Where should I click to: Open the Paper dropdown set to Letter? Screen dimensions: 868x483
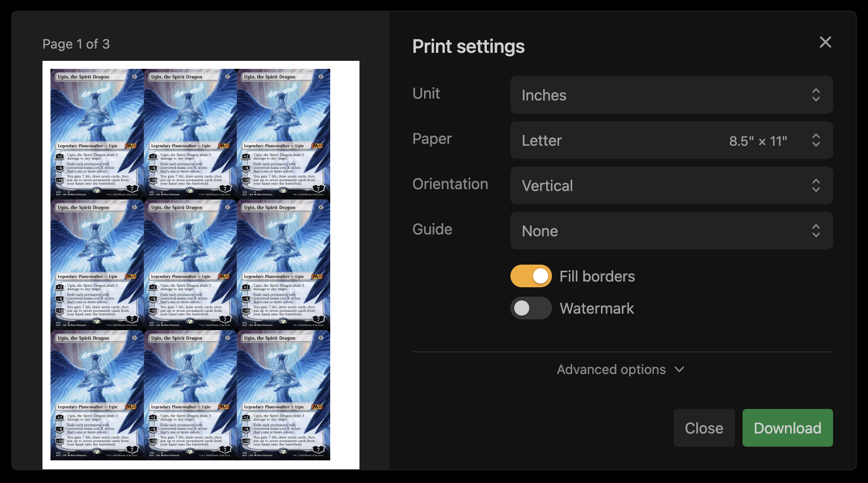pos(671,140)
